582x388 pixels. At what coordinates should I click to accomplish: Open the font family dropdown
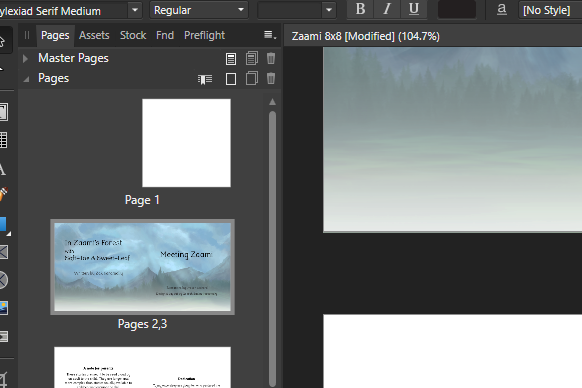tap(135, 10)
